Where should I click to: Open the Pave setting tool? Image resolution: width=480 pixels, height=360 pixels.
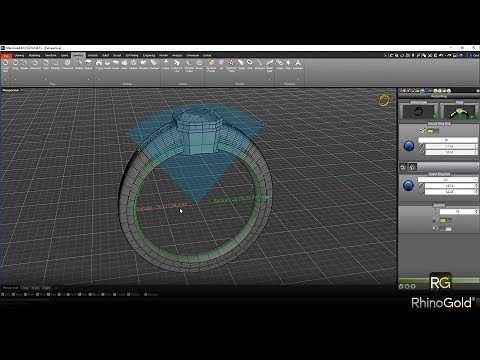point(124,64)
